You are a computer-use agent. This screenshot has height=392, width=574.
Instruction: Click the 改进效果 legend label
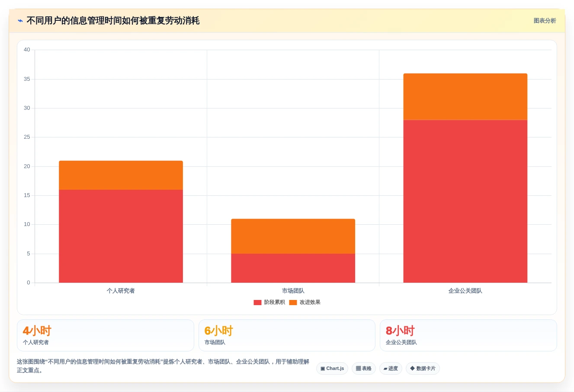pos(310,303)
